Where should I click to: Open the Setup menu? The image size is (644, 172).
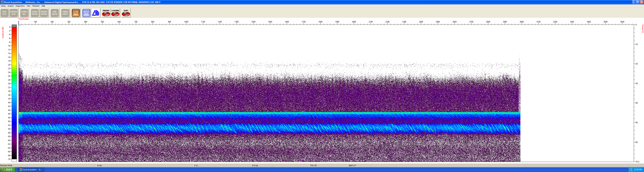[3, 6]
